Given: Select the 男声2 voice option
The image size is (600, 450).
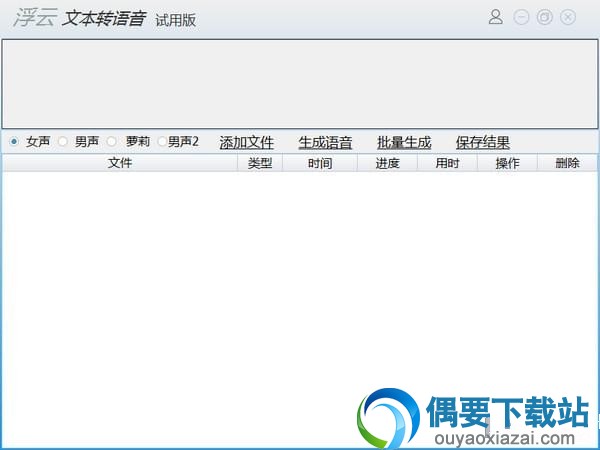Looking at the screenshot, I should pyautogui.click(x=162, y=142).
